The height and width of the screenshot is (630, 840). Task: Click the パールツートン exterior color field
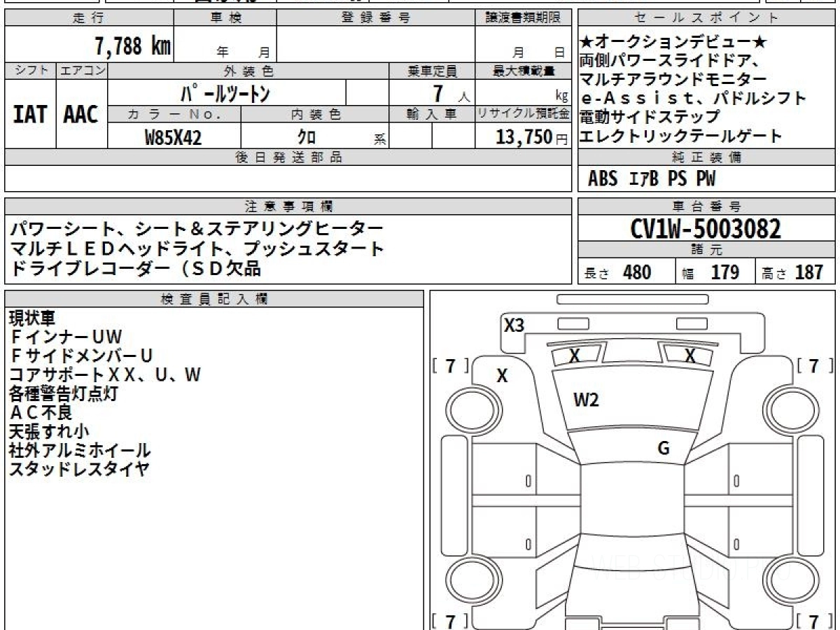[226, 93]
